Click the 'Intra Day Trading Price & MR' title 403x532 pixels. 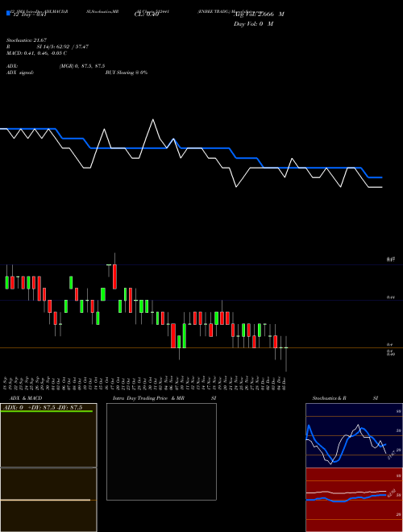[148, 398]
